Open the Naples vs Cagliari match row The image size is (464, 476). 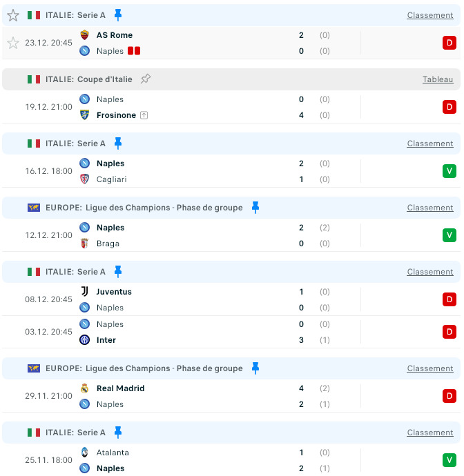pyautogui.click(x=231, y=171)
